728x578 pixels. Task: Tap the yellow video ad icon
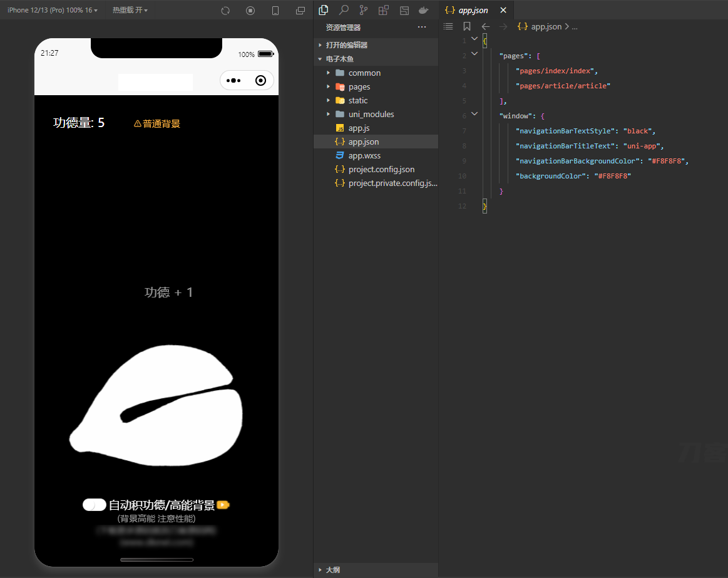point(223,505)
